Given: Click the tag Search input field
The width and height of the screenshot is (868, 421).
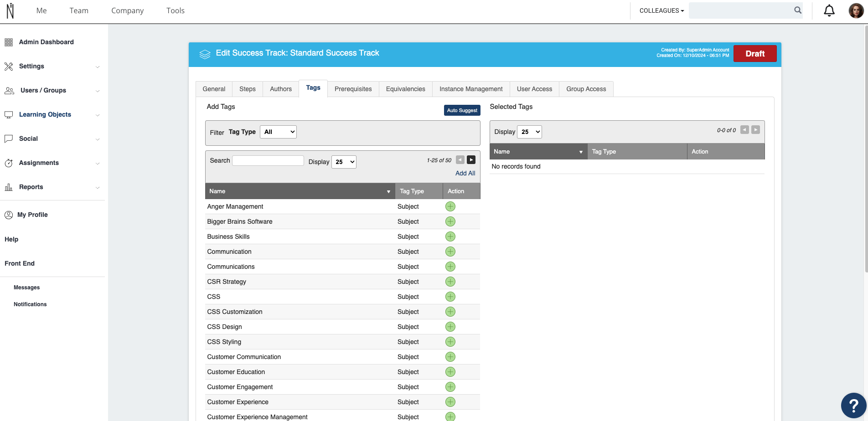Looking at the screenshot, I should click(268, 160).
